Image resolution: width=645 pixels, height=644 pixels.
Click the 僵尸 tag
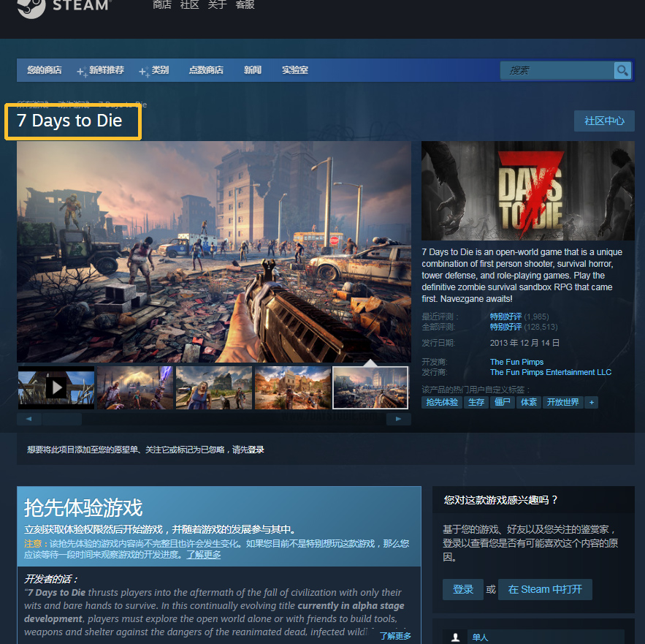[503, 402]
